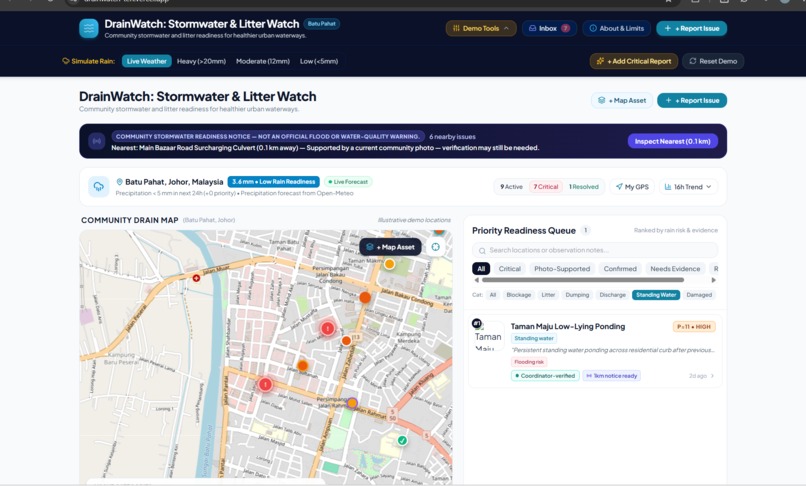Image resolution: width=806 pixels, height=486 pixels.
Task: Select Moderate (12mm) rain simulation
Action: (x=263, y=61)
